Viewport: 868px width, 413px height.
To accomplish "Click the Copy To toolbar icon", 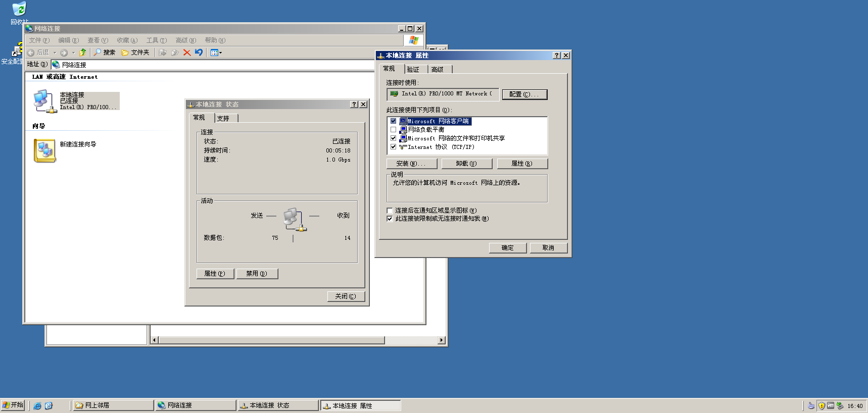I will coord(175,53).
